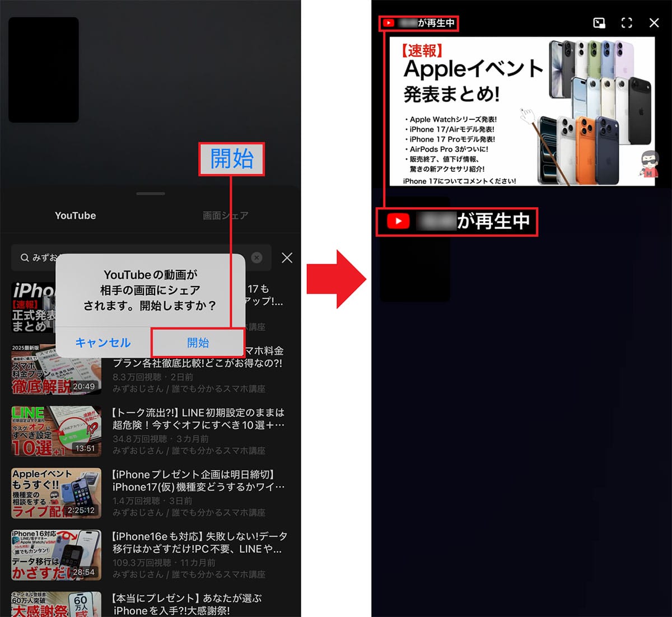Click the 8.3万回視聴・2日前 info line
Viewport: 672px width, 617px height.
coord(153,377)
